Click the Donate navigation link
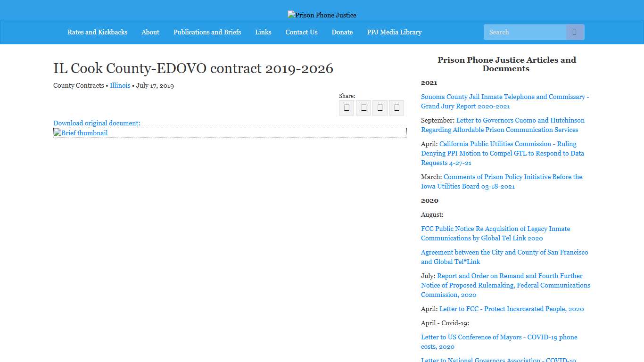This screenshot has height=362, width=644. [x=342, y=32]
